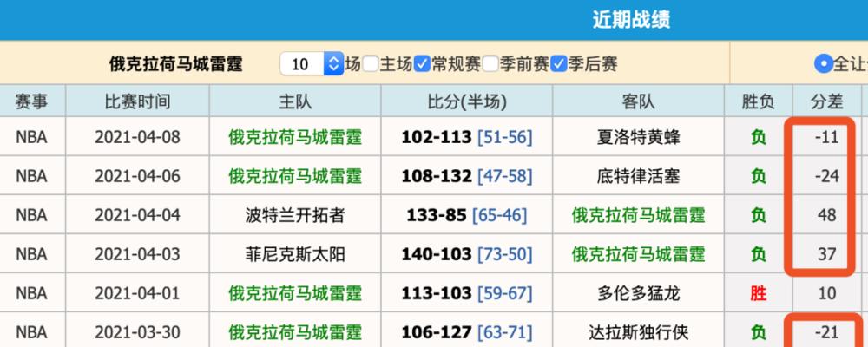Click the -11 point difference
This screenshot has height=347, width=868.
coord(827,137)
